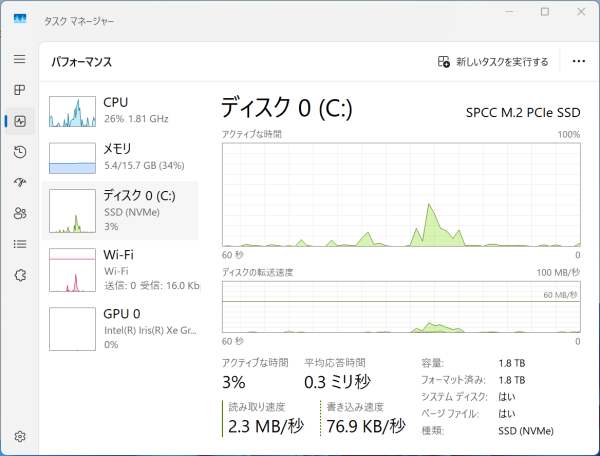Screen dimensions: 600x456
Task: Open Task Manager settings gear
Action: tap(19, 436)
